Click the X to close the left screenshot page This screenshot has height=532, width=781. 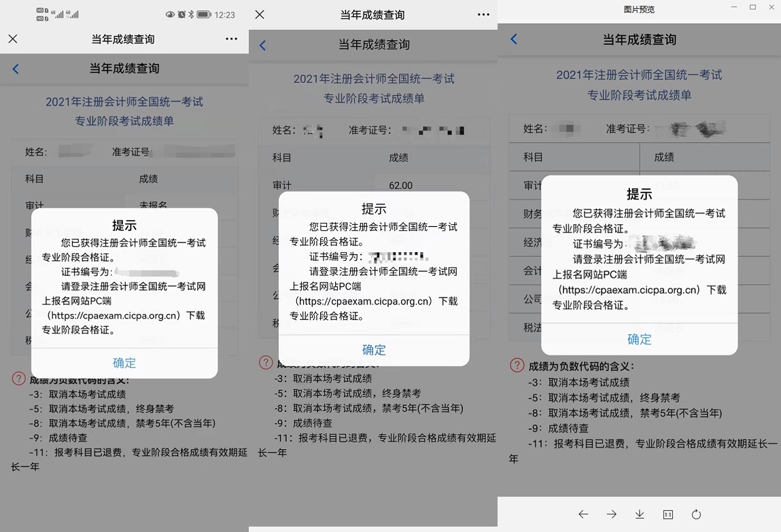[x=12, y=39]
